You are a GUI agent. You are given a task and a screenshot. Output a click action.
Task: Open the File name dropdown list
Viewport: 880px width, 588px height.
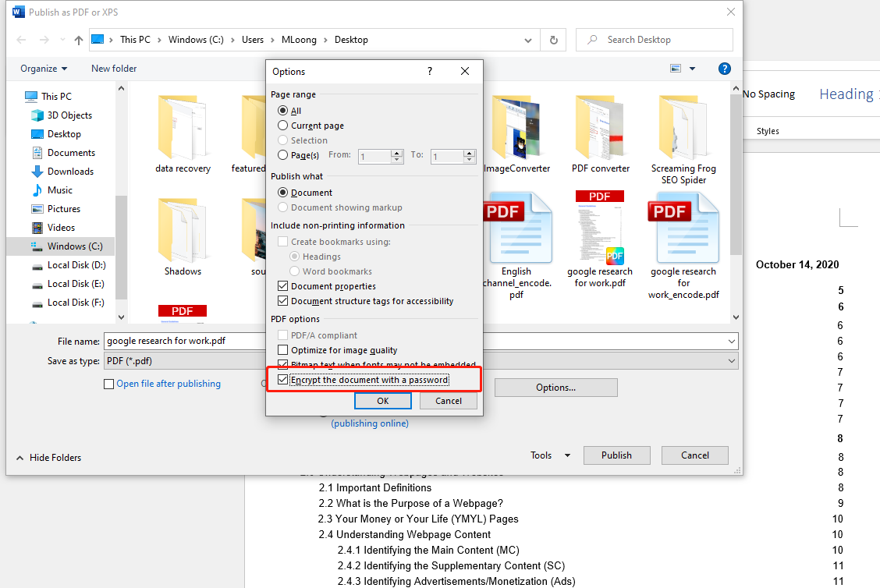click(x=732, y=341)
